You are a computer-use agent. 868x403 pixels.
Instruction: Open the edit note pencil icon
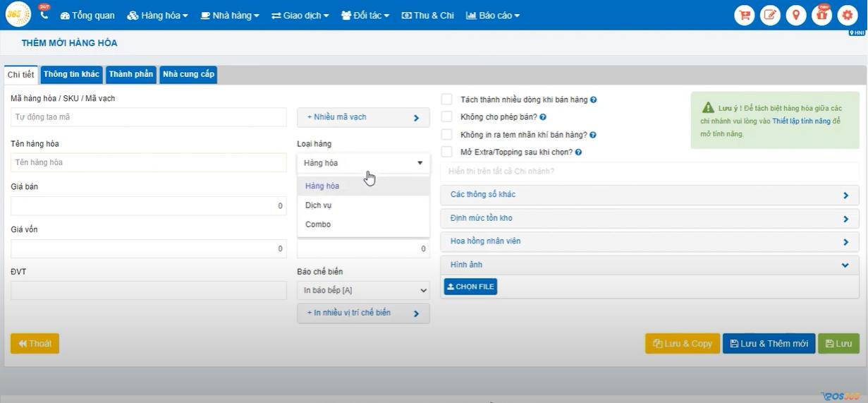tap(770, 15)
